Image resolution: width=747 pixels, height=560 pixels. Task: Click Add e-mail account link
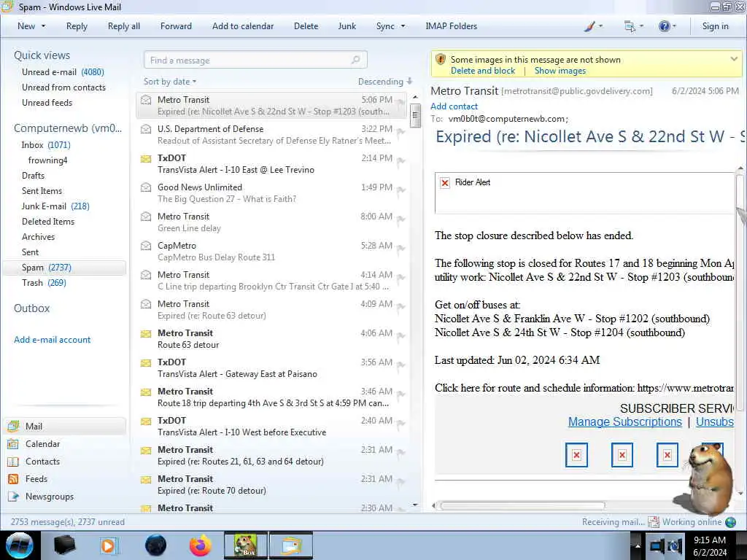(52, 340)
